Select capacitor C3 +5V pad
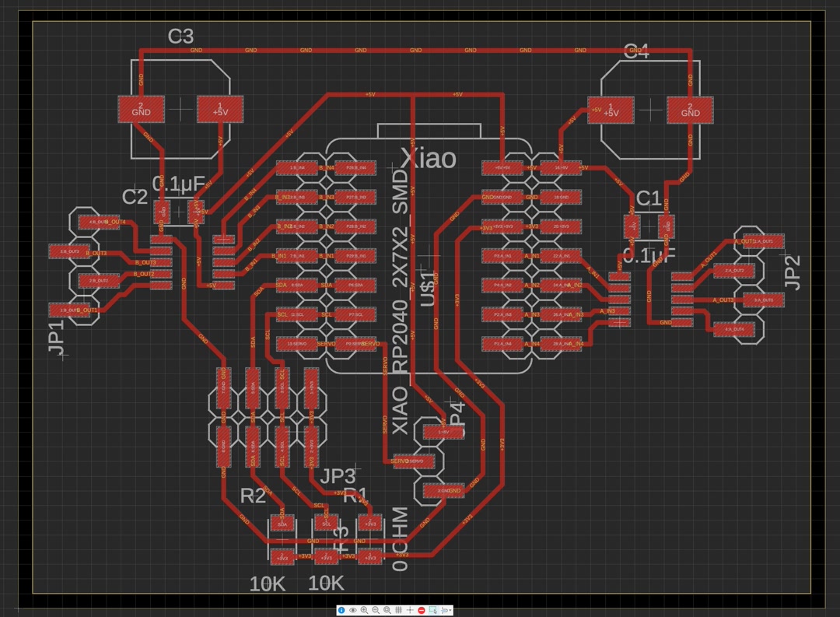The height and width of the screenshot is (617, 840). click(220, 110)
